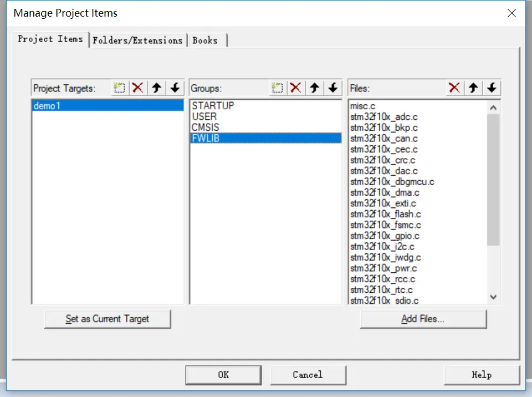532x397 pixels.
Task: Create a new project target
Action: (120, 88)
